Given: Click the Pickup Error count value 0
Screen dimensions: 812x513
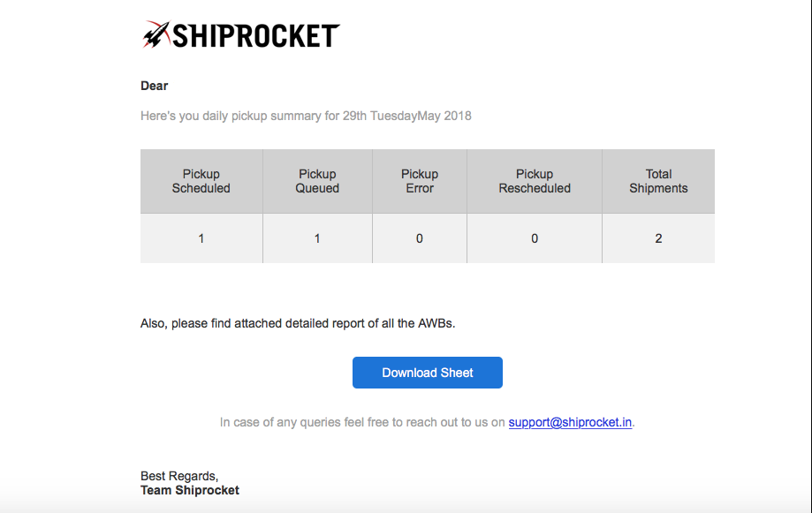Looking at the screenshot, I should point(420,238).
